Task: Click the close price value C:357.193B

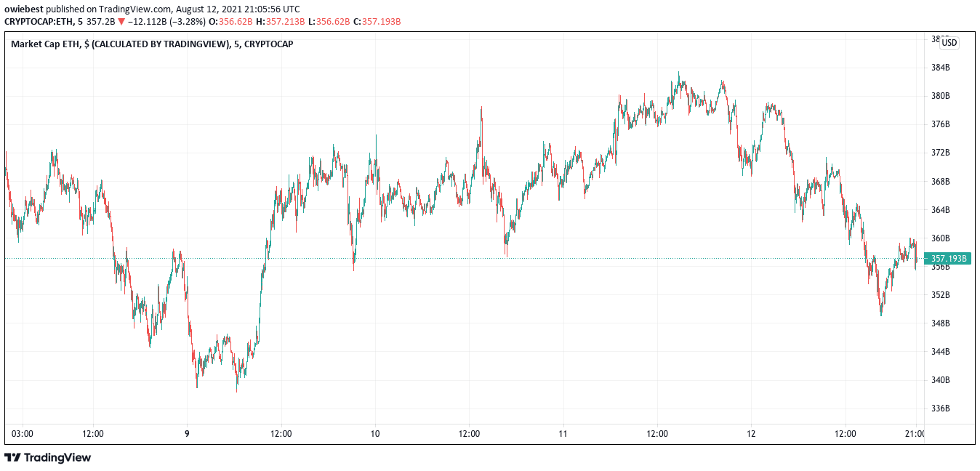Action: coord(377,22)
